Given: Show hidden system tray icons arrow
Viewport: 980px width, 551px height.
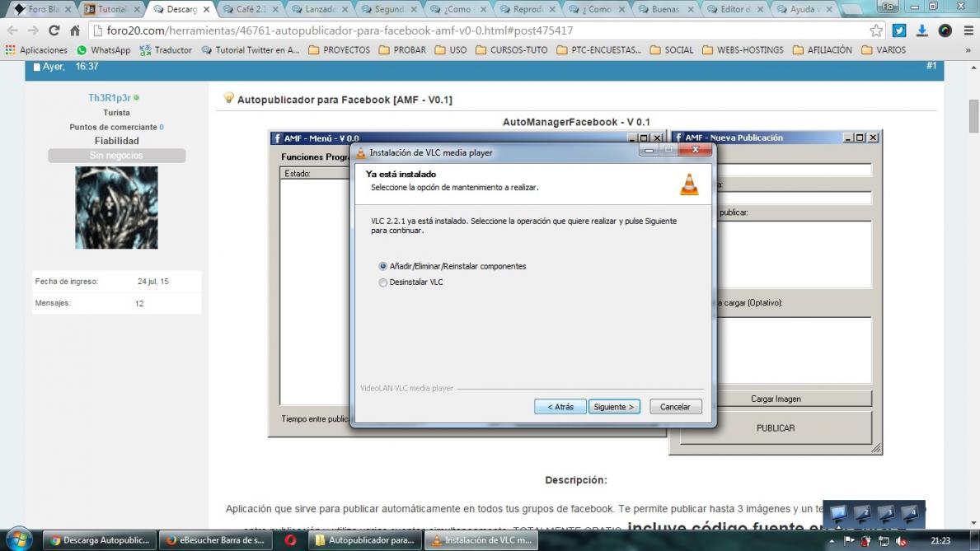Looking at the screenshot, I should (x=832, y=541).
